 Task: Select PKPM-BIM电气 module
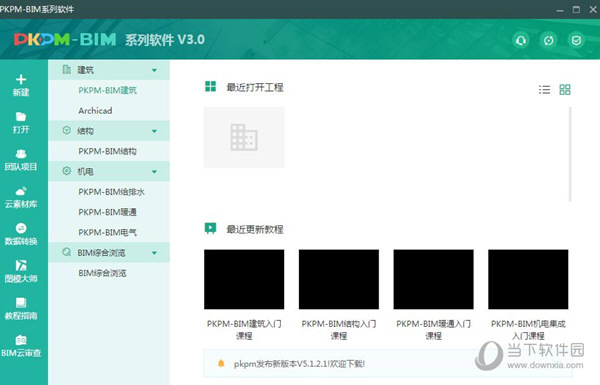pyautogui.click(x=108, y=232)
